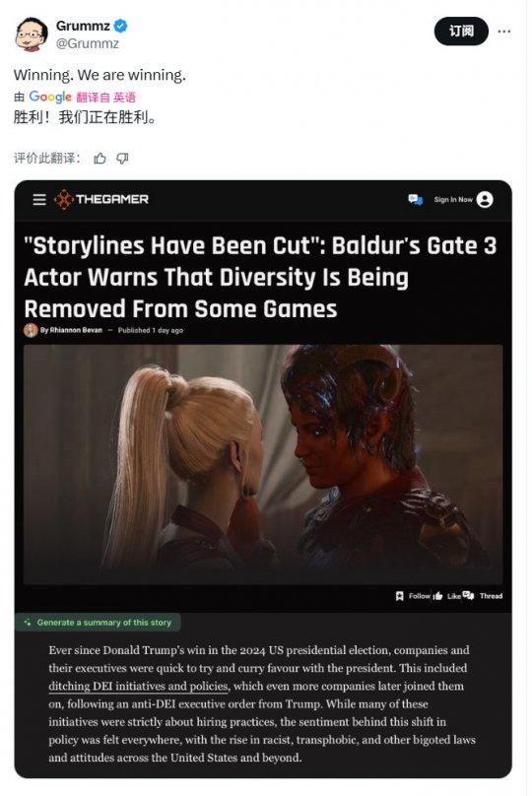Viewport: 532px width, 796px height.
Task: Click the 订阅 subscribe button
Action: [461, 32]
